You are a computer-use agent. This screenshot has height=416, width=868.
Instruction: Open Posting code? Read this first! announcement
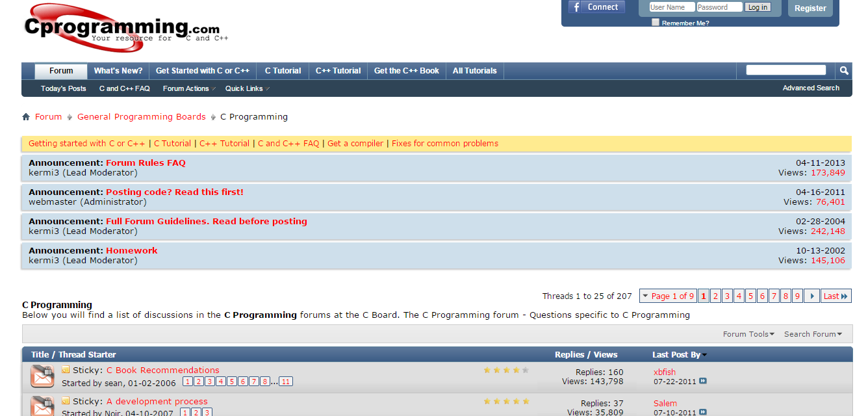coord(175,192)
